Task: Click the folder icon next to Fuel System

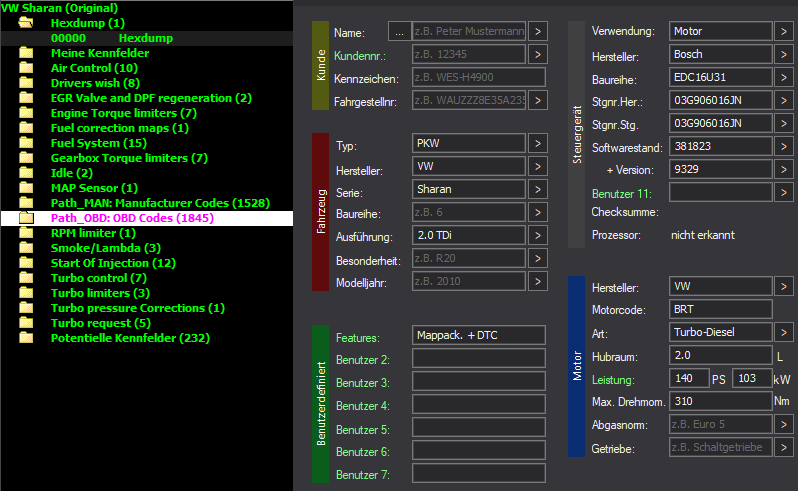Action: coord(27,143)
